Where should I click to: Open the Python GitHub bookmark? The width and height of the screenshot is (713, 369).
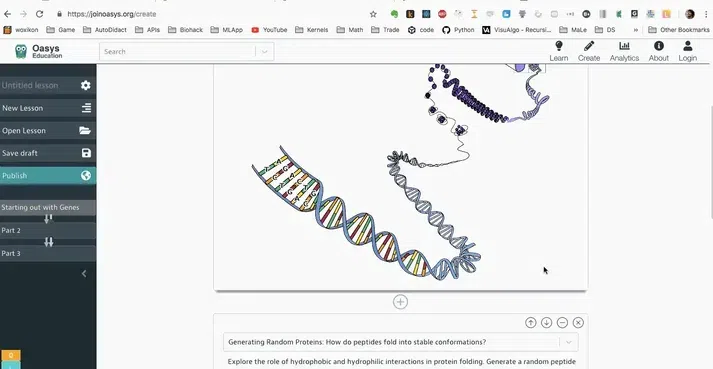[458, 30]
